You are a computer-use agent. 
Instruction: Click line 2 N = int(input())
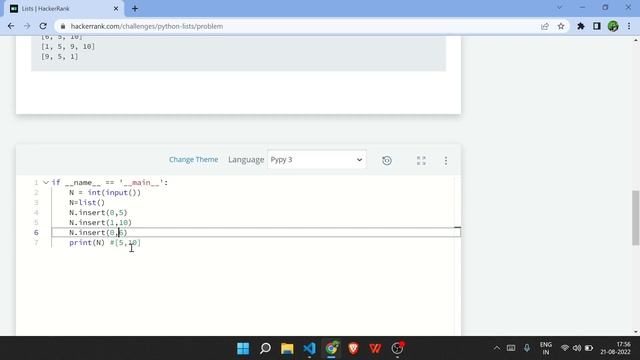[x=105, y=193]
